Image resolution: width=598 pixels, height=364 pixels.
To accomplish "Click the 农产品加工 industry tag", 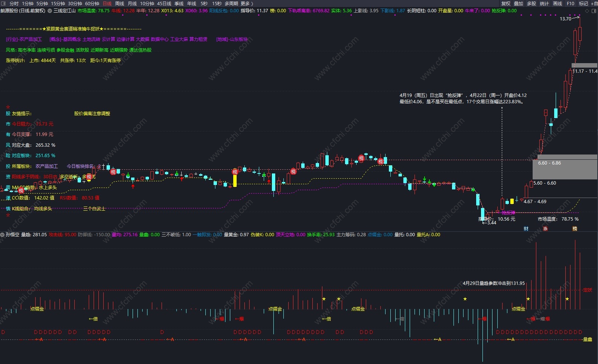I will coord(30,39).
